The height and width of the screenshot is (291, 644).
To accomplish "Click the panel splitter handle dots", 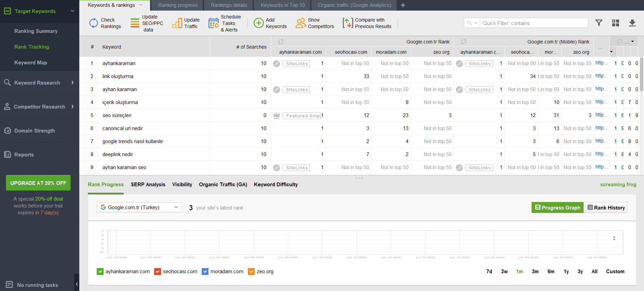I will (x=359, y=178).
